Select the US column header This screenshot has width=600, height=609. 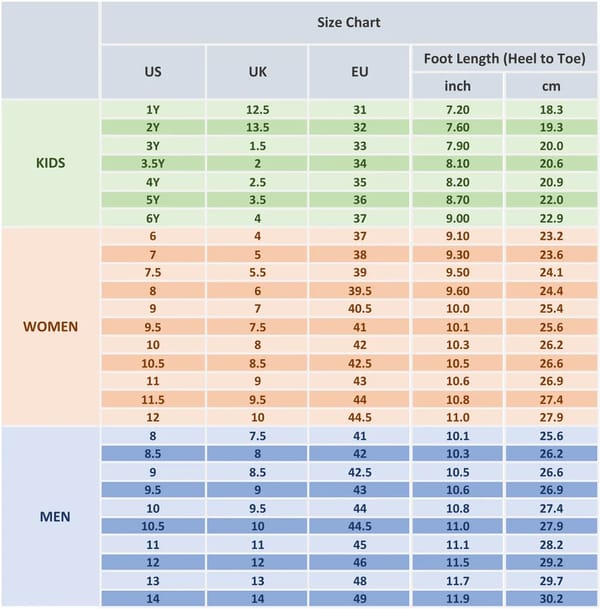tap(153, 71)
